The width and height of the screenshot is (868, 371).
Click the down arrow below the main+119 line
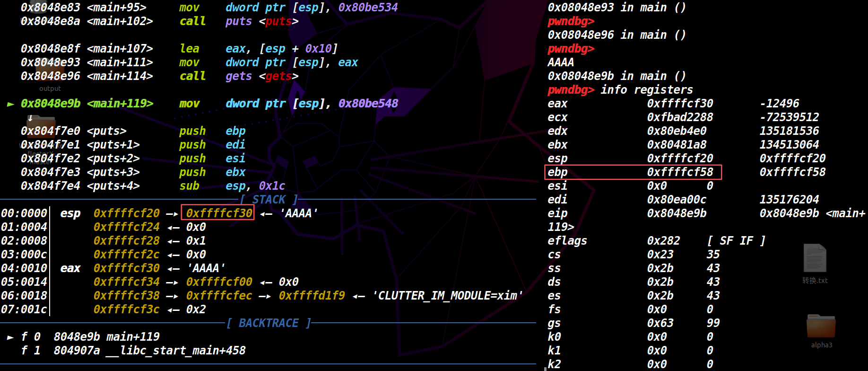30,117
